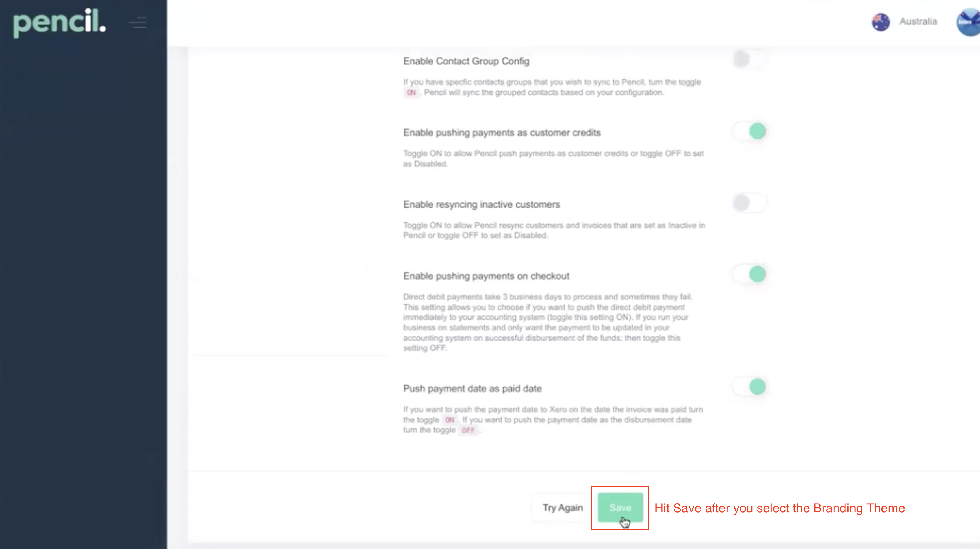Turn off Push payment date as paid date
This screenshot has width=980, height=549.
[749, 387]
